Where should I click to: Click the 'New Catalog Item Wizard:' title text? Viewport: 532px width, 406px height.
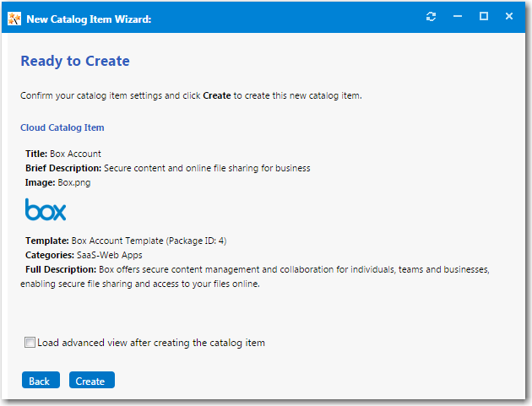[x=89, y=17]
